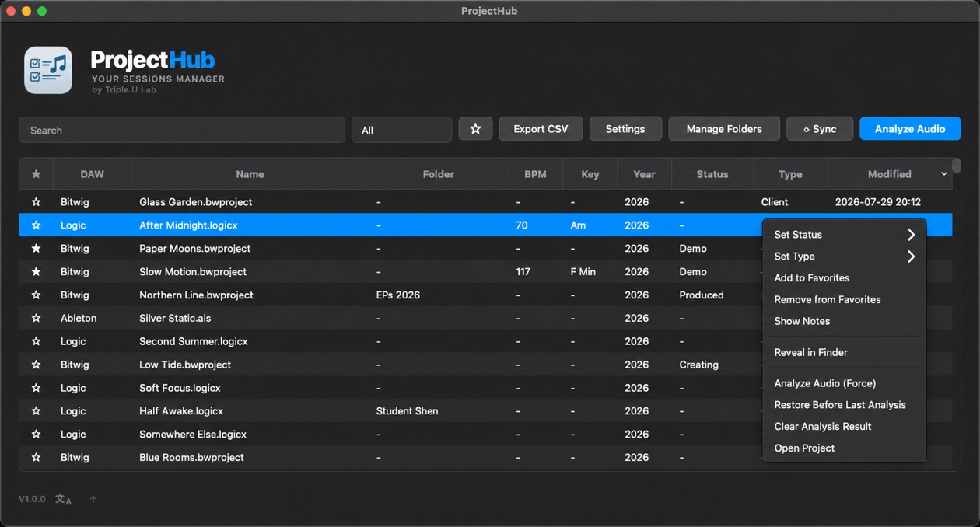Select the Glass Garden.bwproject name

tap(196, 202)
